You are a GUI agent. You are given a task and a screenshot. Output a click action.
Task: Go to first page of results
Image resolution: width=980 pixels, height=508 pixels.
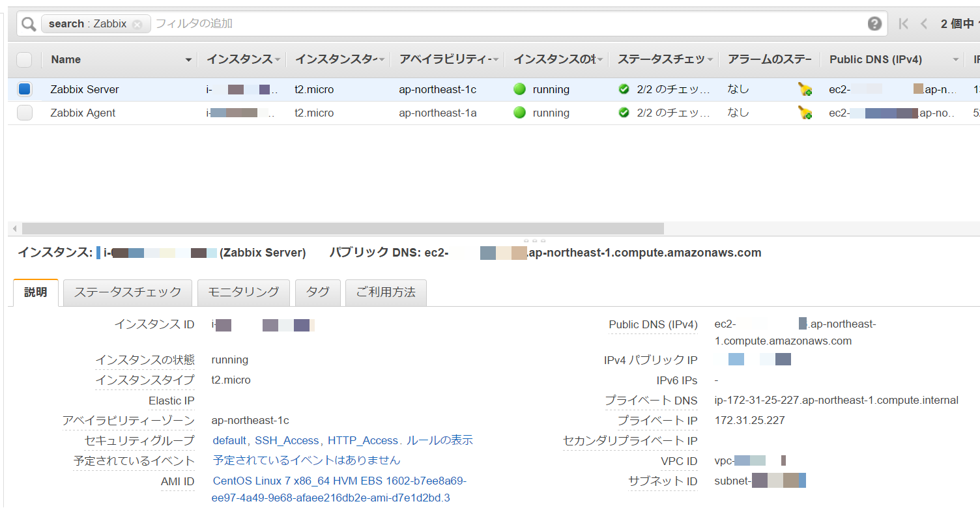[903, 24]
